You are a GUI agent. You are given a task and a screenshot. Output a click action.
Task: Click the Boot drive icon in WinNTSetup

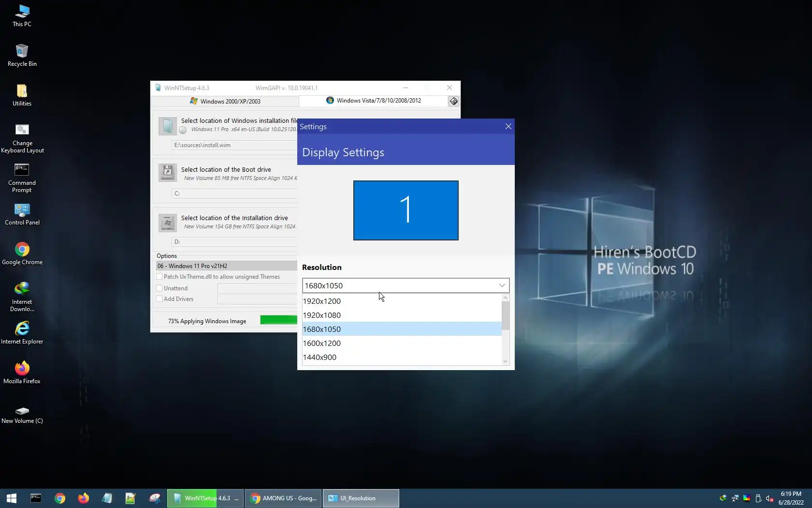168,173
